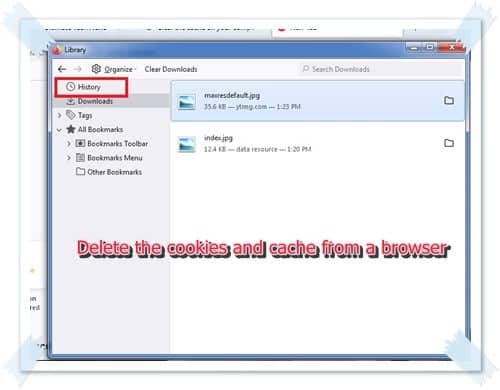Click the History clock icon
Image resolution: width=500 pixels, height=390 pixels.
[70, 87]
